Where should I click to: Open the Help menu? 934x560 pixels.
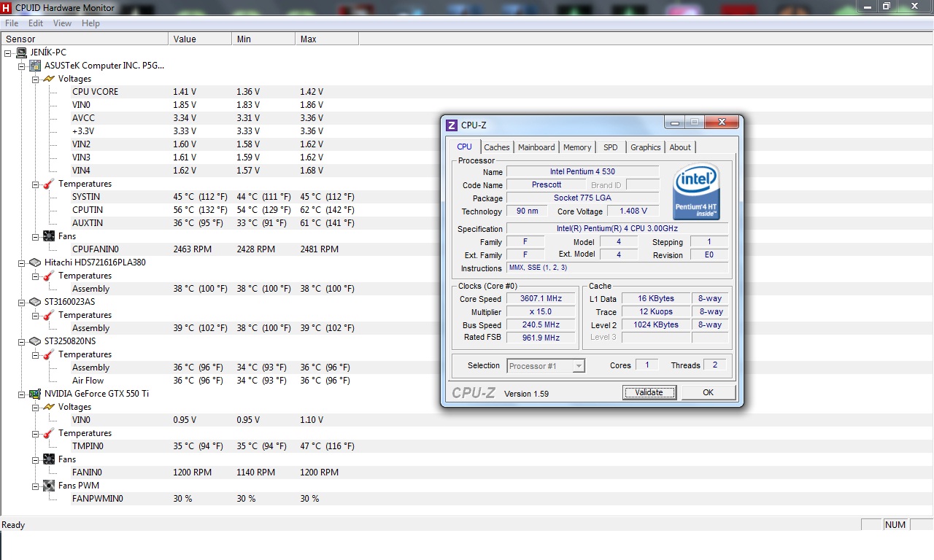(90, 23)
